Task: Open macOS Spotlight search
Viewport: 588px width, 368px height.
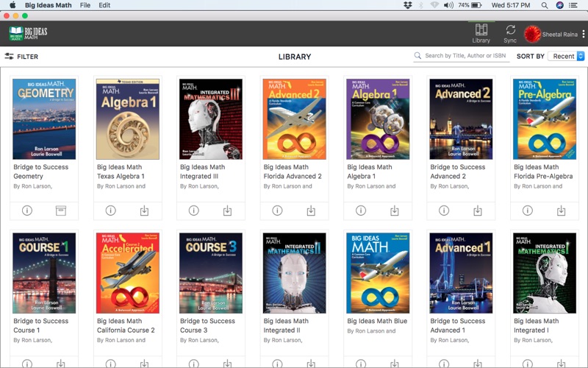Action: tap(545, 5)
